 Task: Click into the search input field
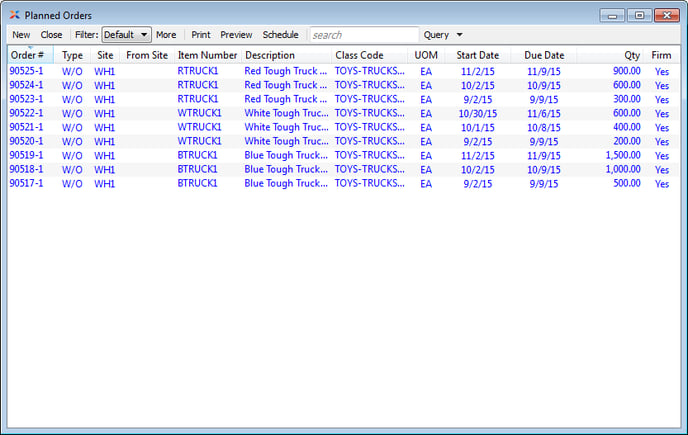[362, 35]
